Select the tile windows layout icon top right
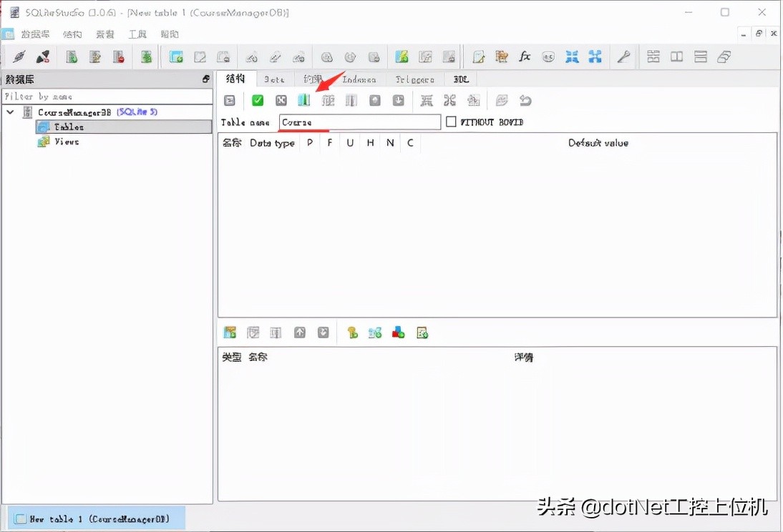The width and height of the screenshot is (783, 532). point(653,56)
